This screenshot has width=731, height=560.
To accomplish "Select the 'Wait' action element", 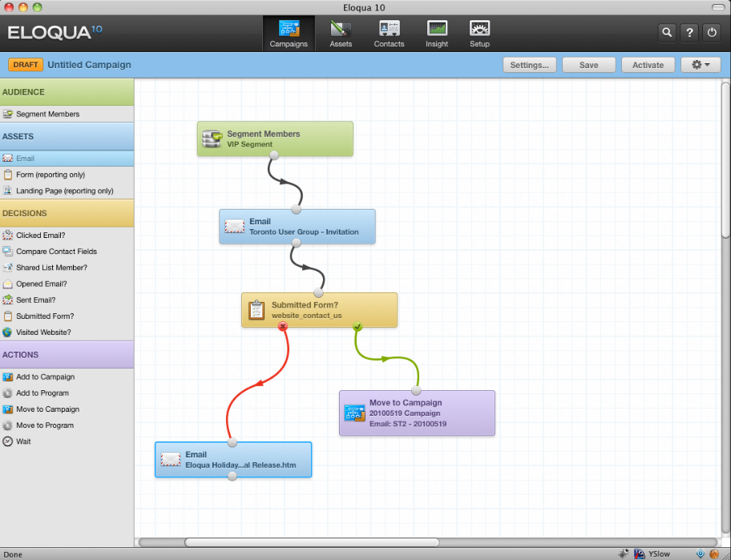I will (x=24, y=441).
